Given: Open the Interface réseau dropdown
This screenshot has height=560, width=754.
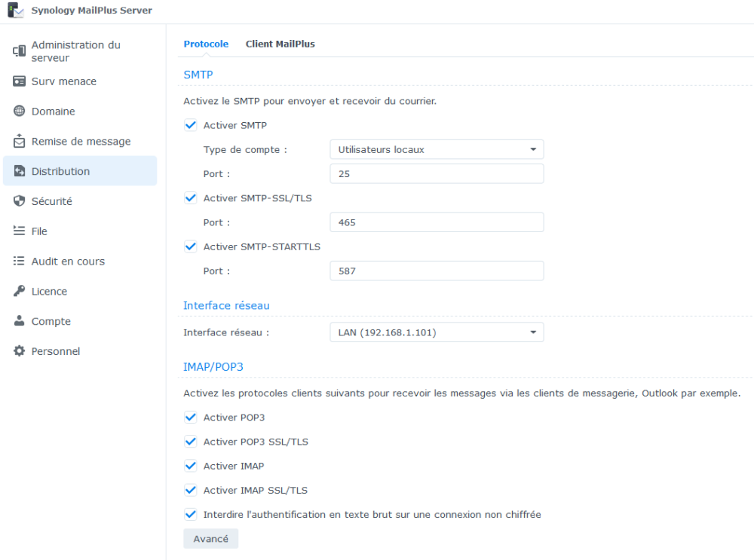Looking at the screenshot, I should pos(437,332).
